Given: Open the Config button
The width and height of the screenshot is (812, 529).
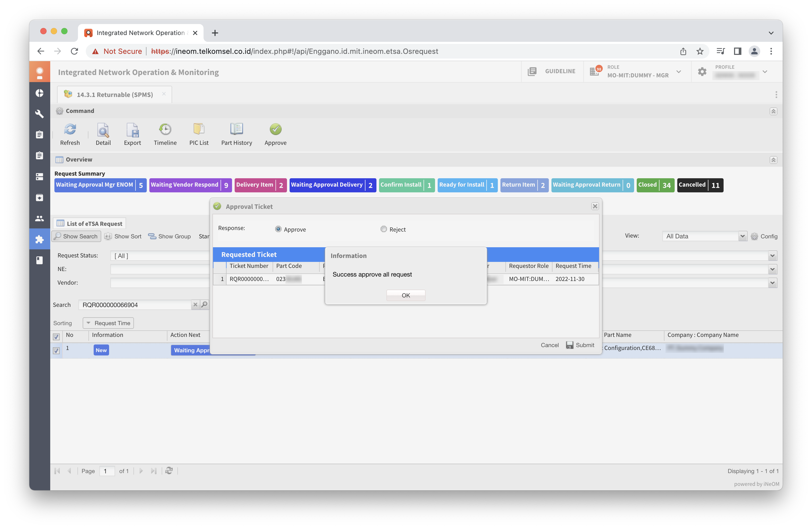Looking at the screenshot, I should tap(764, 236).
